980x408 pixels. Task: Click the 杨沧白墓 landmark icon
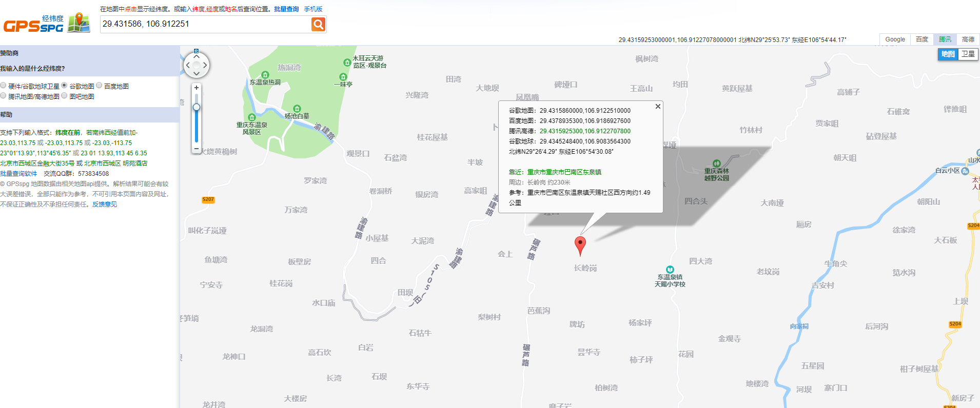coord(297,109)
